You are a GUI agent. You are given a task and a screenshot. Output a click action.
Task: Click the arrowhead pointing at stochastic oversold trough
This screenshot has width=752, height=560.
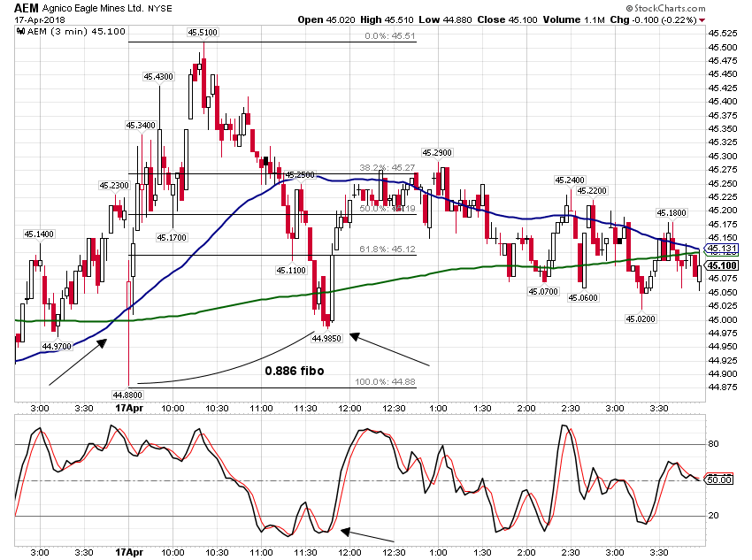346,532
